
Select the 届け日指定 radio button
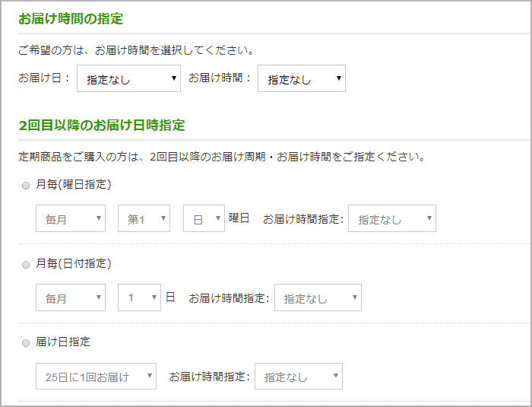pyautogui.click(x=26, y=343)
